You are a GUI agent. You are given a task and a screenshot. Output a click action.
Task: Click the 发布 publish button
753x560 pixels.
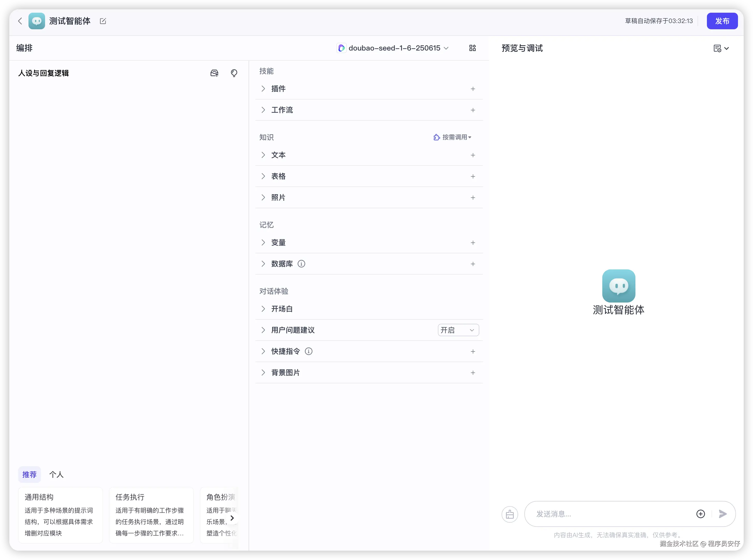722,21
